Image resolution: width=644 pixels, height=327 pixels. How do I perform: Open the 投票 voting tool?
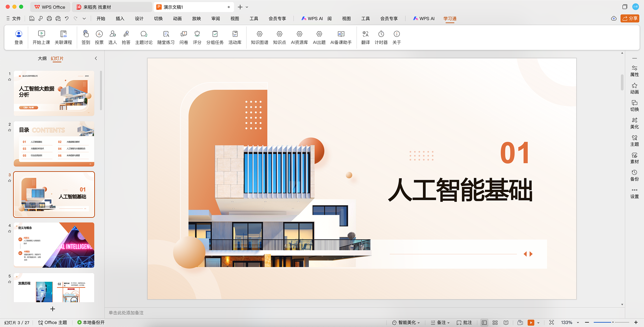coord(99,37)
